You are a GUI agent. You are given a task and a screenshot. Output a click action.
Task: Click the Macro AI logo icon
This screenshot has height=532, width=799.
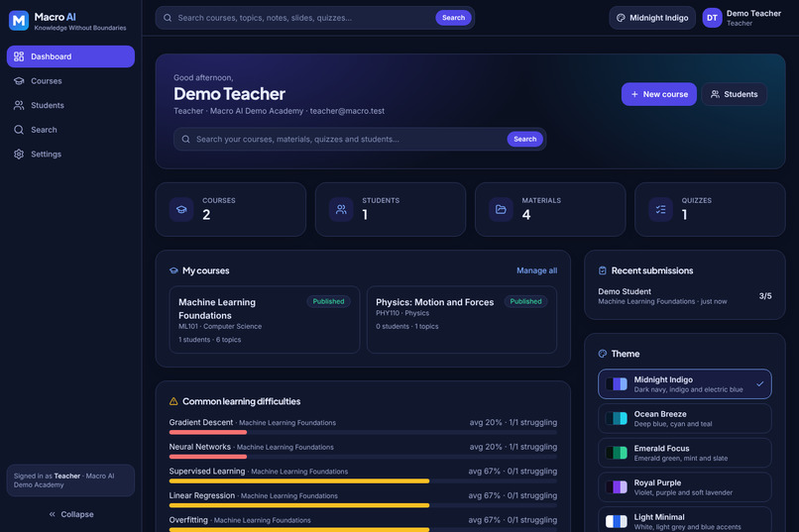(19, 21)
